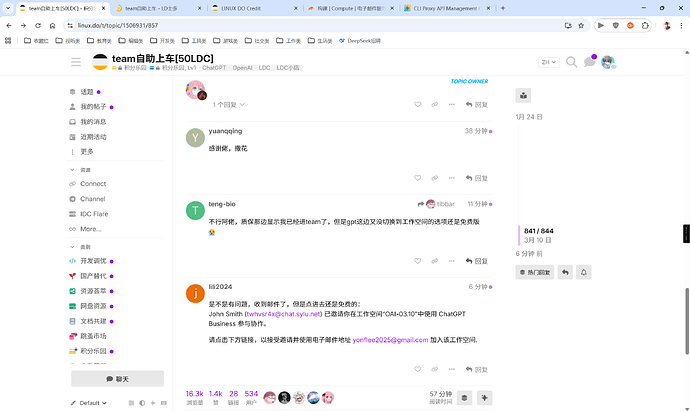The width and height of the screenshot is (690, 411).
Task: Open the Default theme dropdown
Action: click(89, 403)
